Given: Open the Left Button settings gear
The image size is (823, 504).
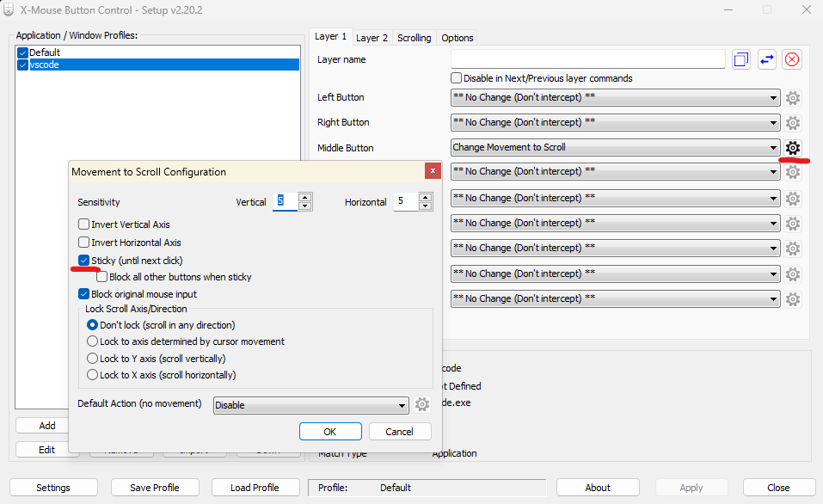Looking at the screenshot, I should tap(792, 97).
